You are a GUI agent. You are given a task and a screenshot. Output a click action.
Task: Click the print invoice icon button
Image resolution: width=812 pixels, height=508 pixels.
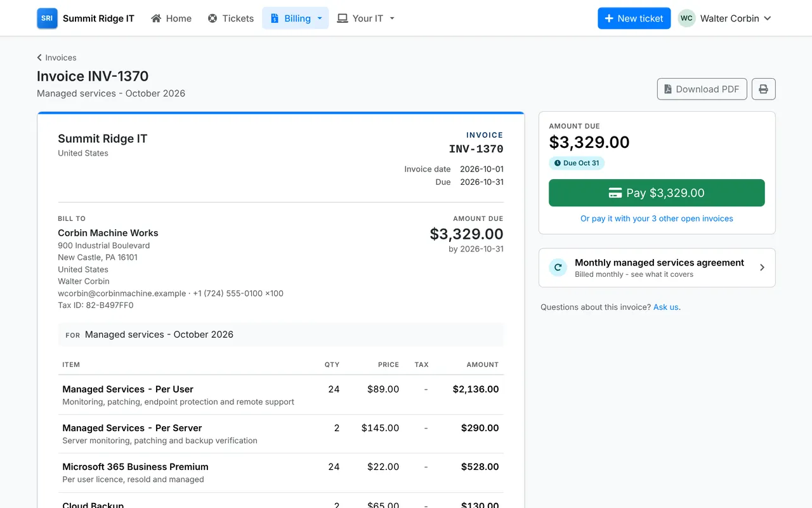763,89
